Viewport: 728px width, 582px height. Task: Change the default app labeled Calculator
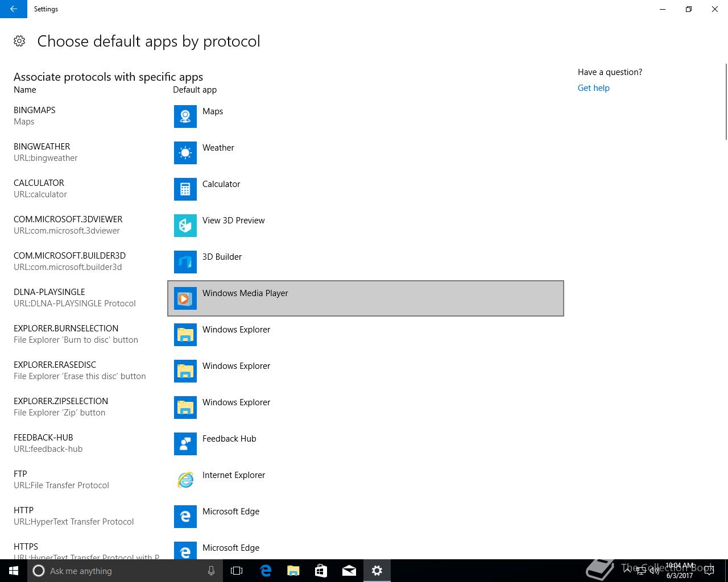point(366,189)
